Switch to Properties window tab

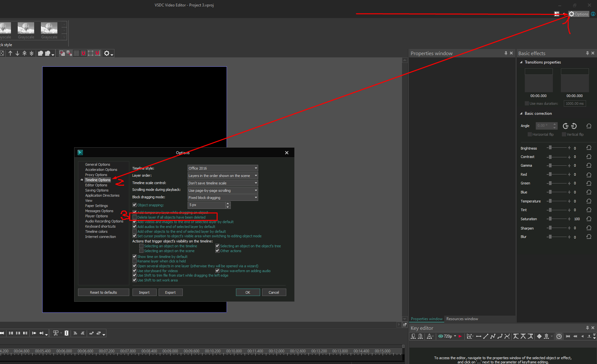pos(426,319)
